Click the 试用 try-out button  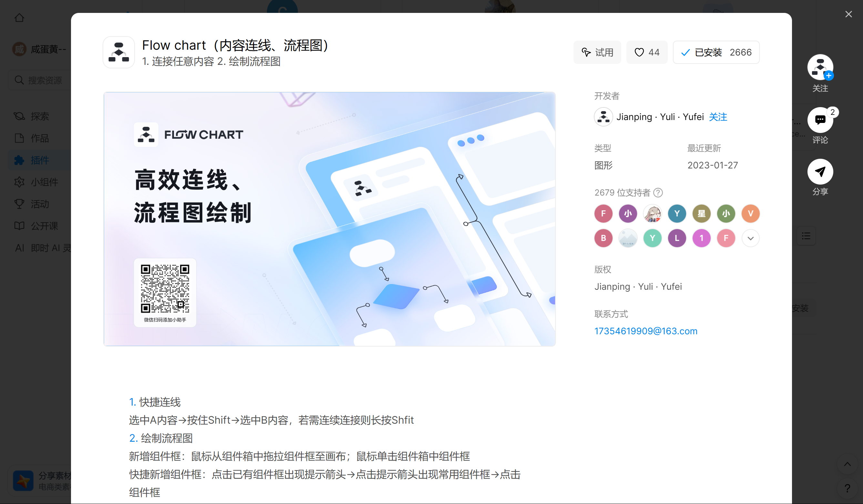597,52
